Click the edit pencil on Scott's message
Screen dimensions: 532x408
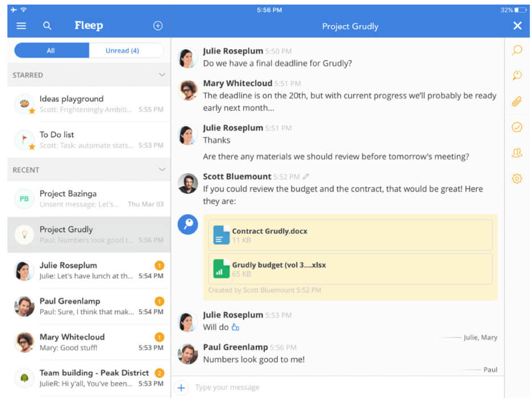pos(306,177)
